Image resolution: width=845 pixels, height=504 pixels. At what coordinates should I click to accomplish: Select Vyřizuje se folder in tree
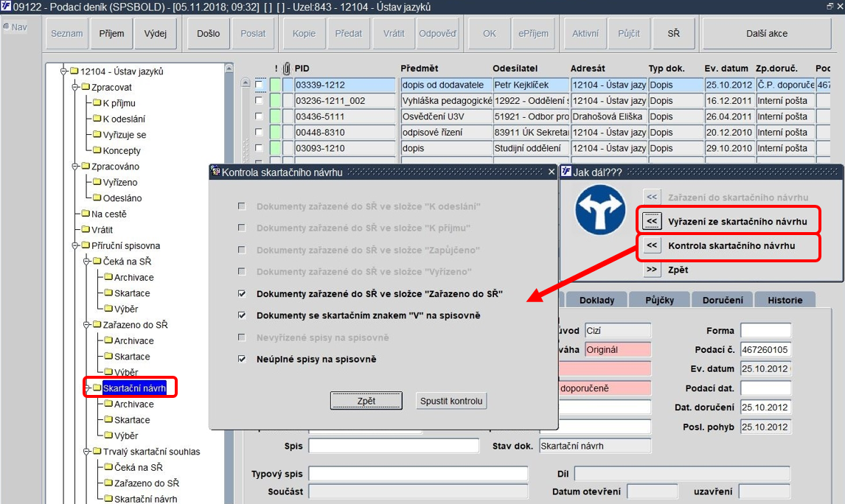click(x=125, y=135)
